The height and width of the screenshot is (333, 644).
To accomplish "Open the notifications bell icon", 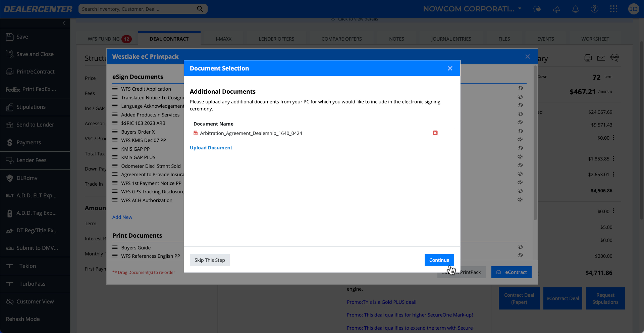I will pyautogui.click(x=575, y=9).
